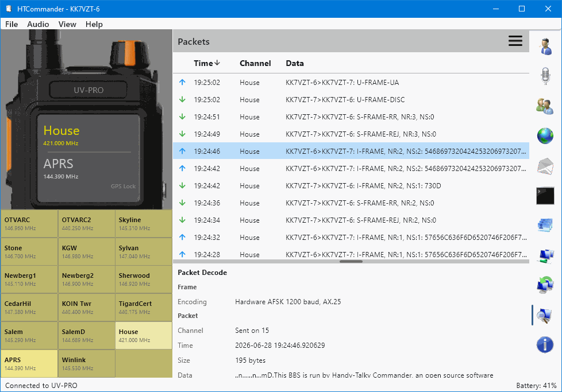This screenshot has width=562, height=392.
Task: Click the Size value 195 bytes
Action: coord(250,360)
